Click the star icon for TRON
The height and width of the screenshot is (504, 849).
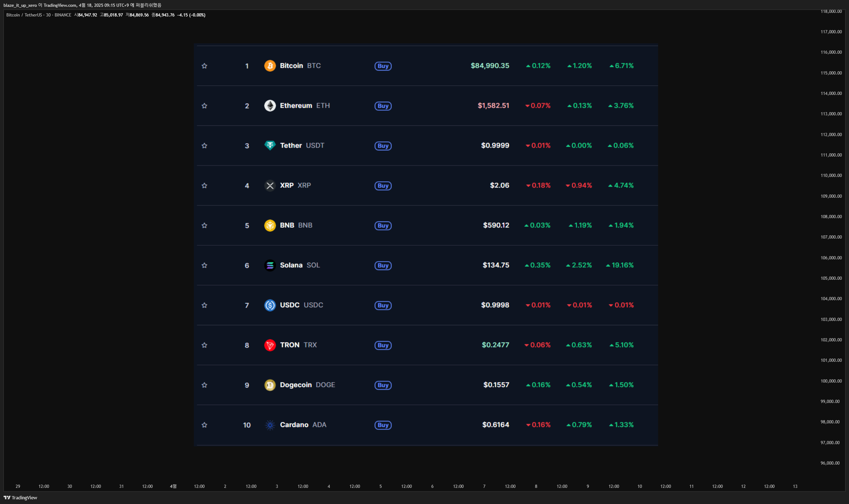pos(204,345)
